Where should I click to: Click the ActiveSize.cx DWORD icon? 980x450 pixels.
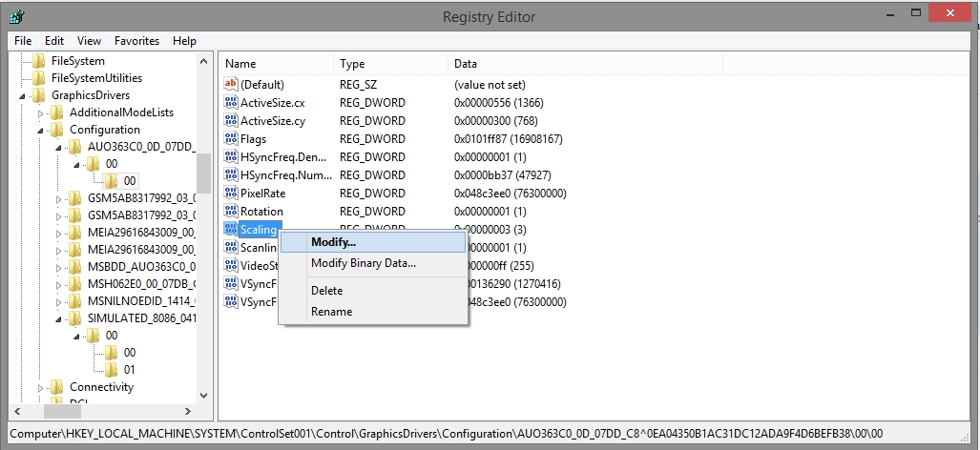[x=231, y=102]
